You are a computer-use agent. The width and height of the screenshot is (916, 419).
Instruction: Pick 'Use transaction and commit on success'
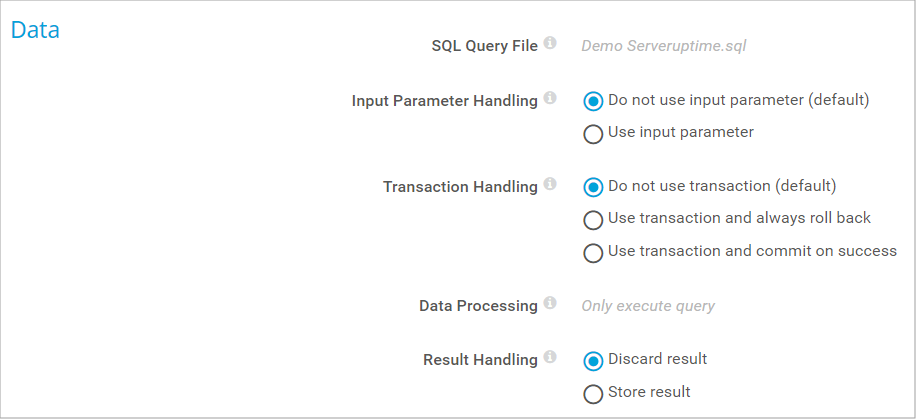[x=593, y=252]
